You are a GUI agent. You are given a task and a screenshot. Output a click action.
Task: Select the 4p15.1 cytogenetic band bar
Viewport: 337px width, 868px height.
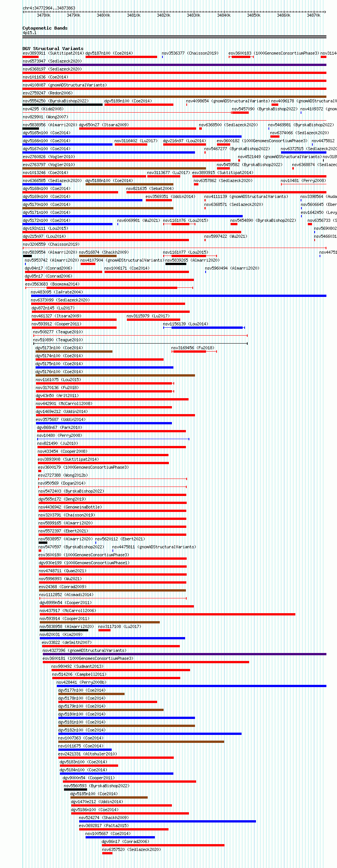175,37
